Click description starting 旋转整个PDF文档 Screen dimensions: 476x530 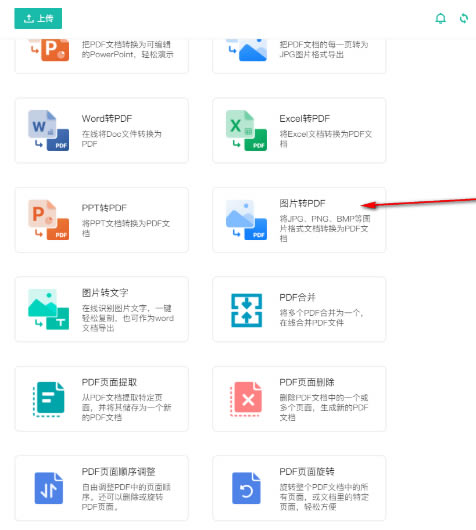(x=324, y=497)
